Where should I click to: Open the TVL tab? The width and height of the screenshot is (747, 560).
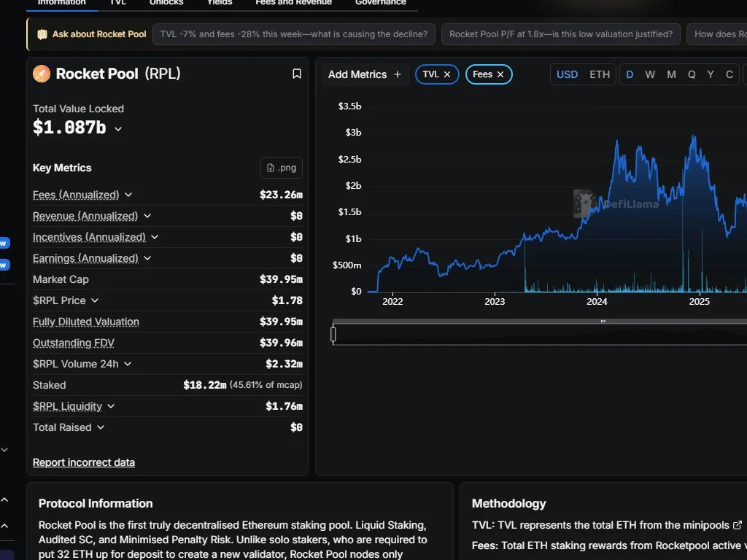coord(118,3)
